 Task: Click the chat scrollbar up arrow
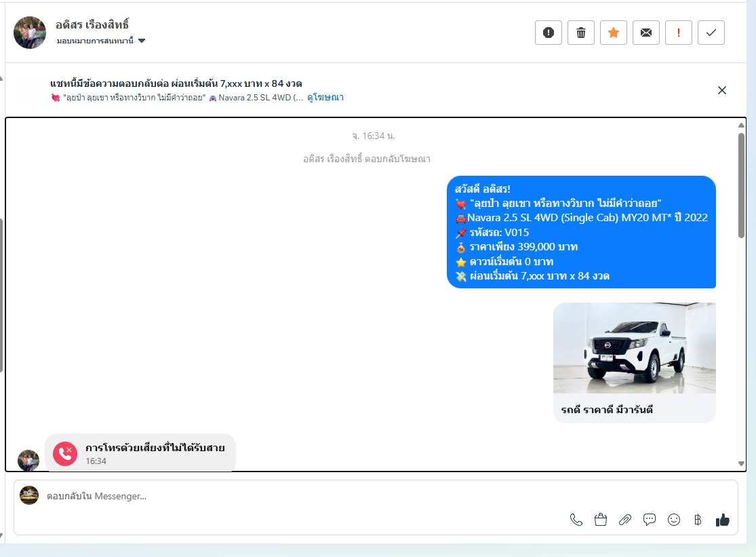(741, 126)
